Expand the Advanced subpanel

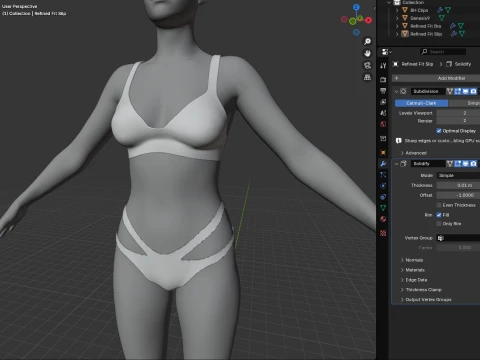413,153
